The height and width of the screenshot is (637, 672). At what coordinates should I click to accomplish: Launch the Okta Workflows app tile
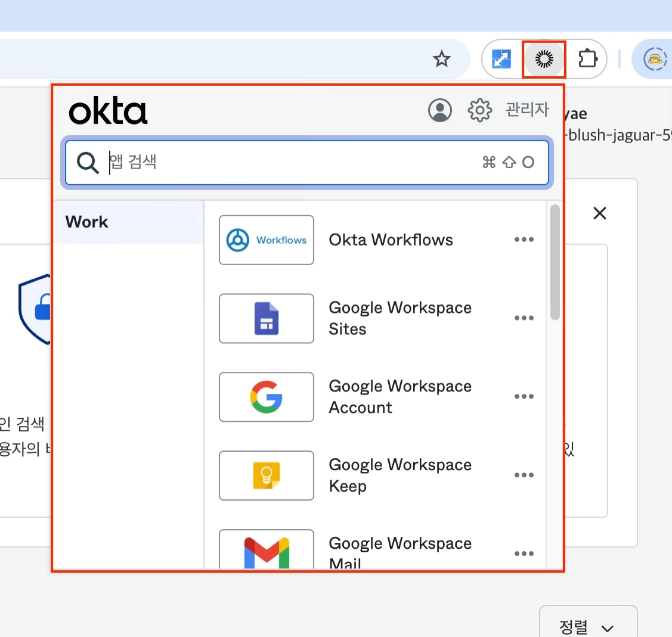[x=266, y=240]
